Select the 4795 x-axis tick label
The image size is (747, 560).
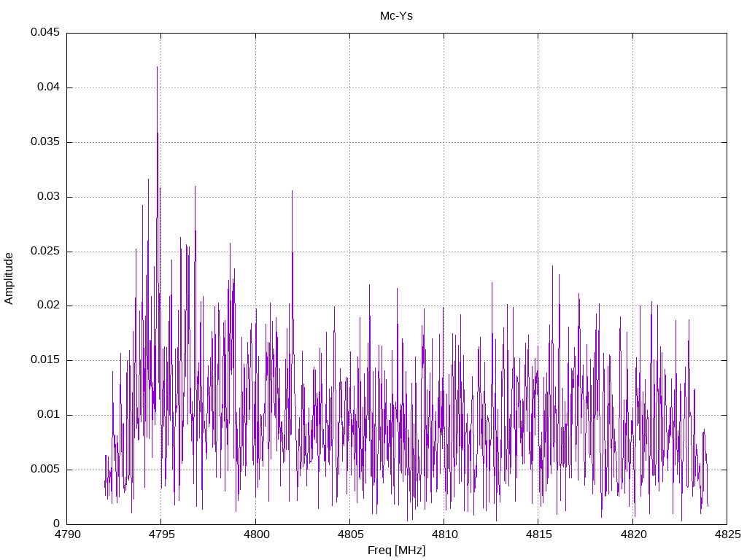point(161,535)
